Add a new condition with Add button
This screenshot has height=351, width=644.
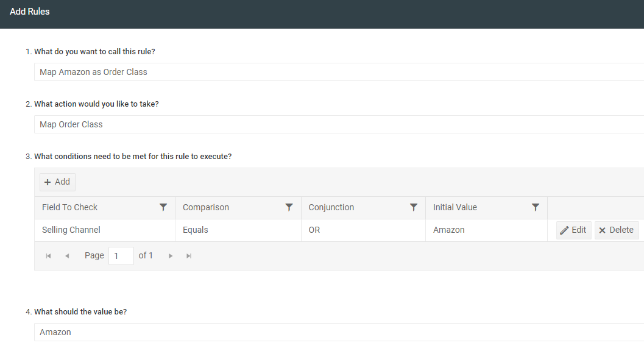pos(57,182)
